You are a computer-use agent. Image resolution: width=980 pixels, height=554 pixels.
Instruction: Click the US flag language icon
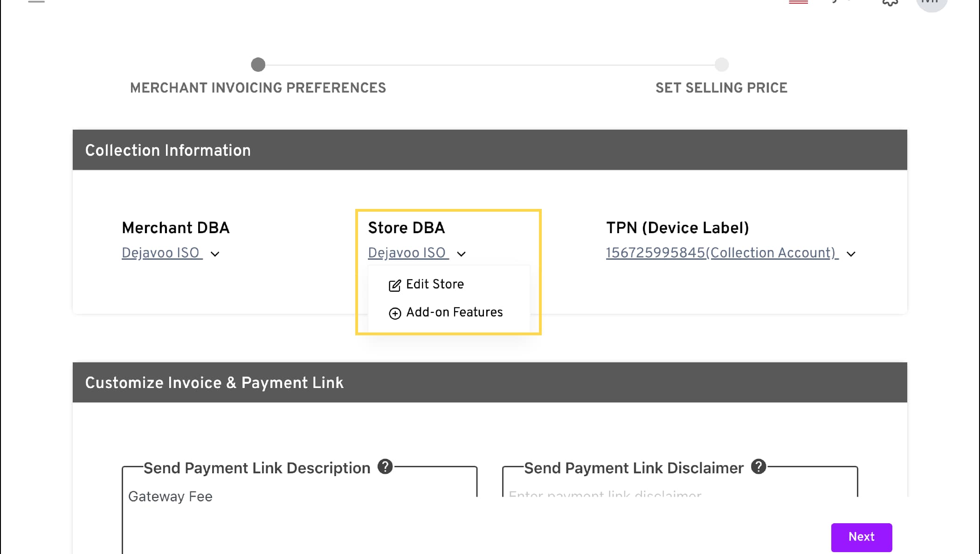798,2
